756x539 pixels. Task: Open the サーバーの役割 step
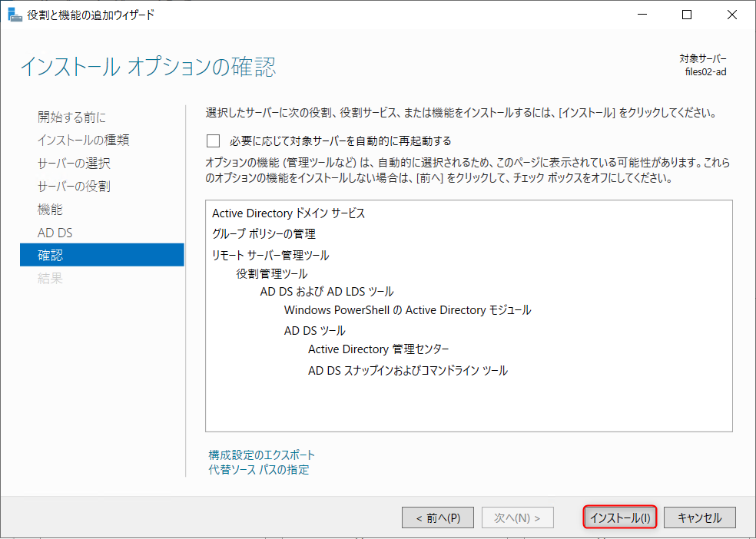click(74, 186)
